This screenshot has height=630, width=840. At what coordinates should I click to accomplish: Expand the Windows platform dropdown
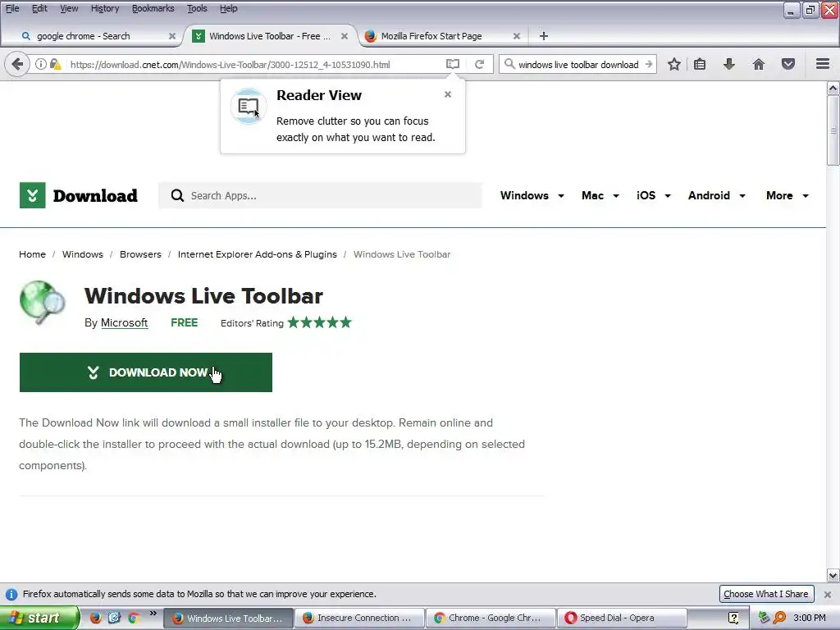coord(532,195)
